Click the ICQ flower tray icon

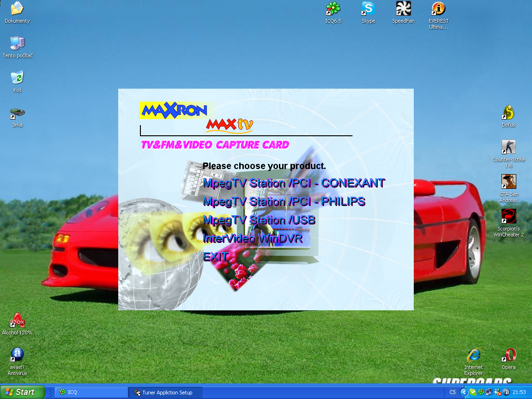(x=481, y=392)
